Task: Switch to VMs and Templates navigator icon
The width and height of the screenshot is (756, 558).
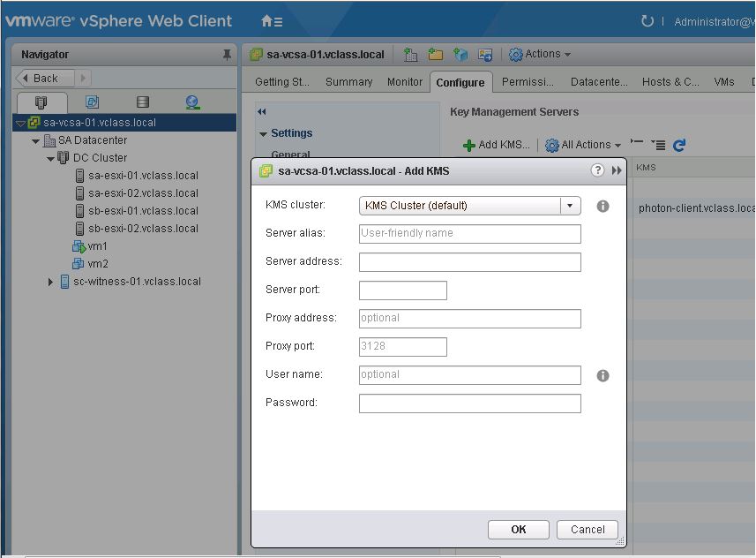Action: pyautogui.click(x=92, y=102)
